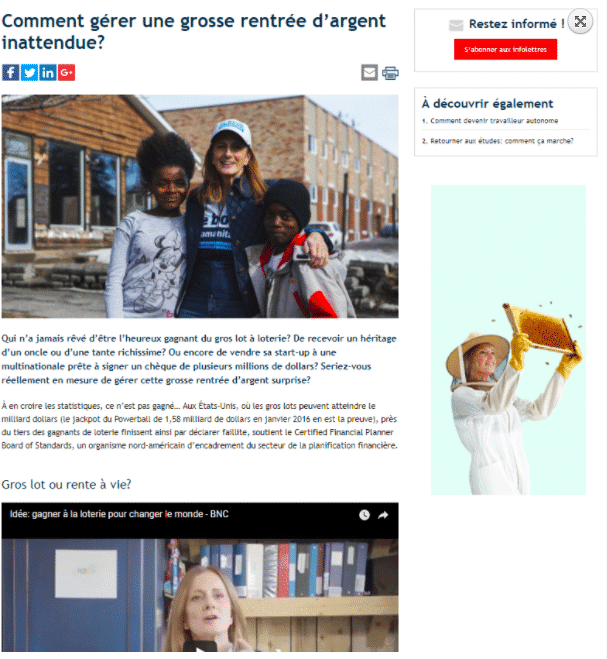The height and width of the screenshot is (659, 607).
Task: Open the video title link about loterie
Action: pyautogui.click(x=119, y=514)
